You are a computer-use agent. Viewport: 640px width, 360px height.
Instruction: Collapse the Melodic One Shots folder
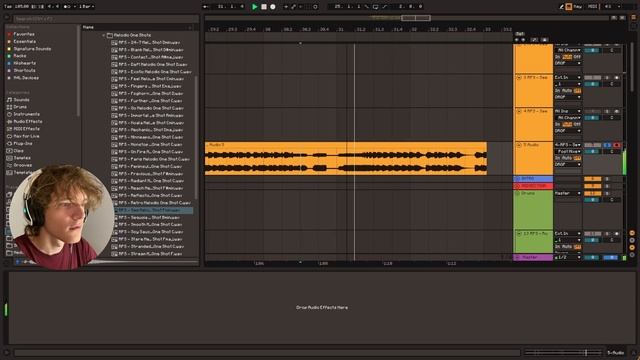tap(104, 36)
